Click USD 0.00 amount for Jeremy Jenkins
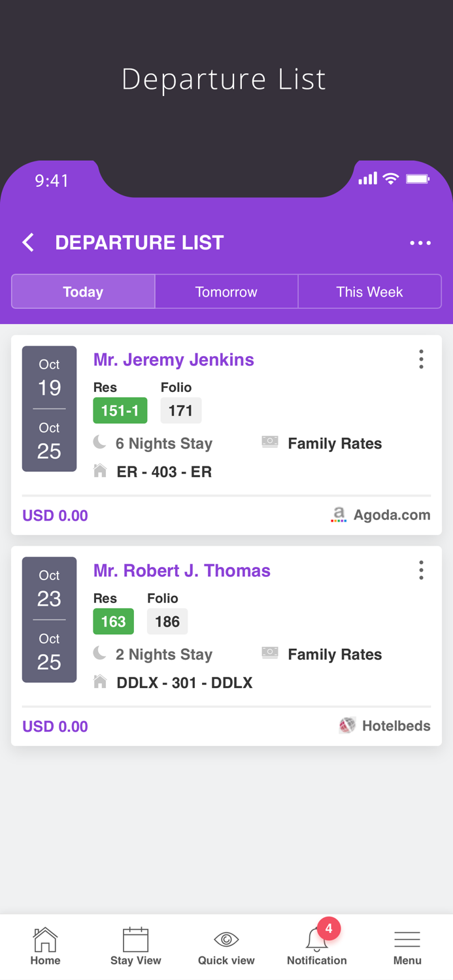The height and width of the screenshot is (980, 453). pos(55,515)
